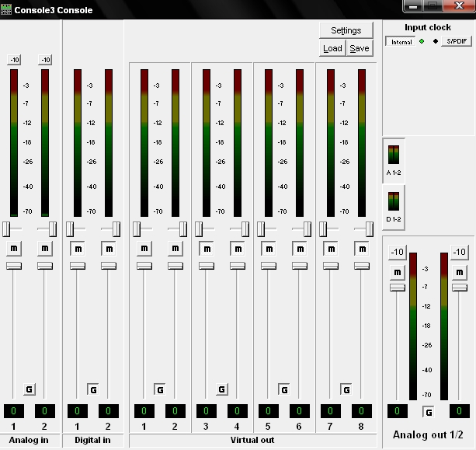This screenshot has width=476, height=450.
Task: Mute the left Analog out channel
Action: click(398, 272)
